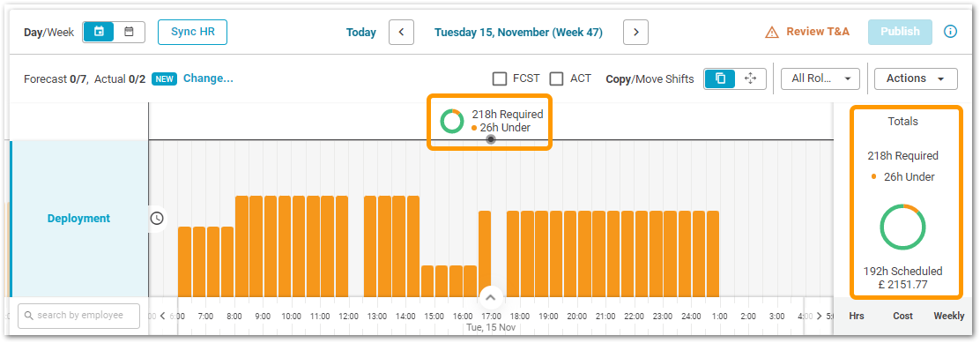Focus the search by employee field
980x343 pixels.
(x=78, y=316)
